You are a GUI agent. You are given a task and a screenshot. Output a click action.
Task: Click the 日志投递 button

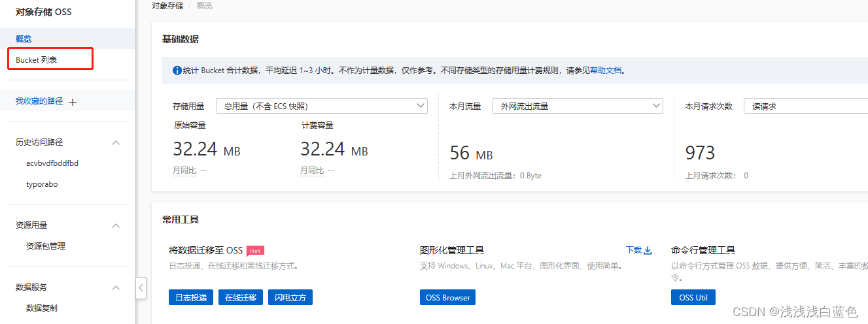pos(191,297)
